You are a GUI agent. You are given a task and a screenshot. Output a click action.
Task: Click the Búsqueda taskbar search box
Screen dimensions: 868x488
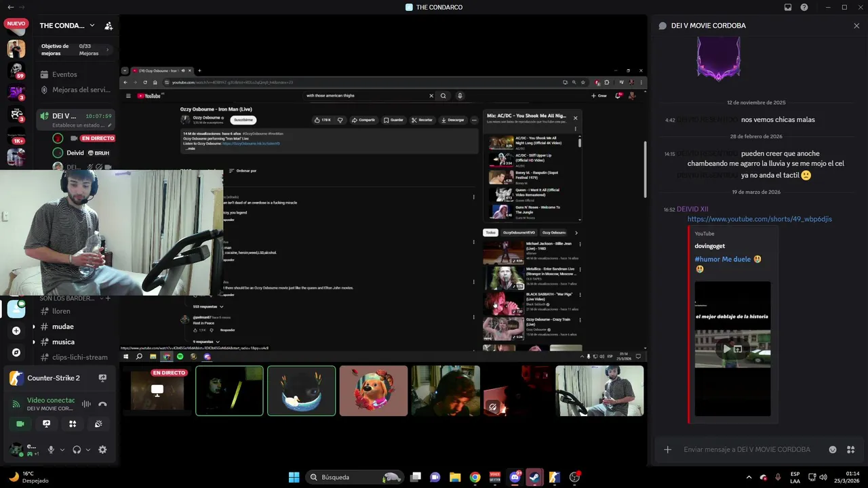pos(355,477)
